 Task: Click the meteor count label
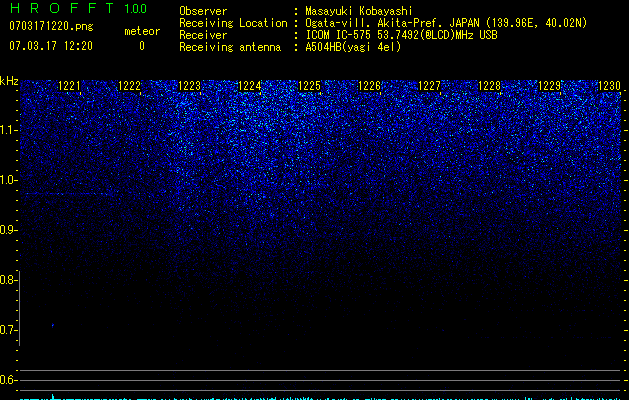[x=142, y=31]
